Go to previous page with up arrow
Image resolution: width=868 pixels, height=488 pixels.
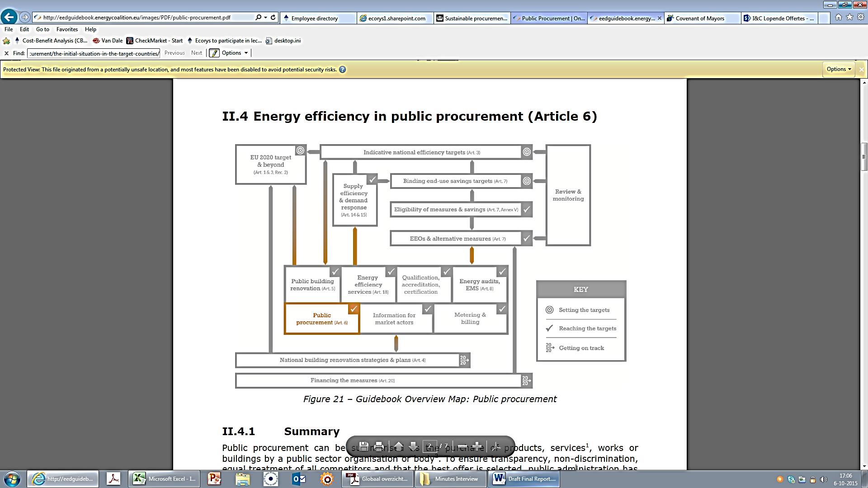[x=398, y=446]
